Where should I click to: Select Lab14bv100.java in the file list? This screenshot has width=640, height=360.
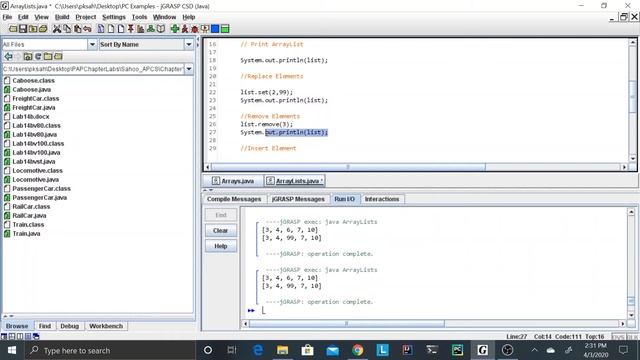[x=36, y=152]
